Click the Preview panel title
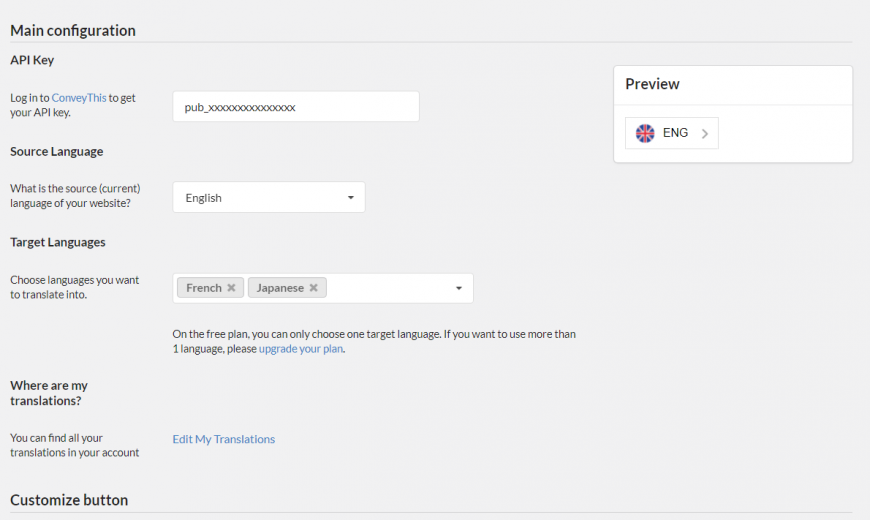 652,84
